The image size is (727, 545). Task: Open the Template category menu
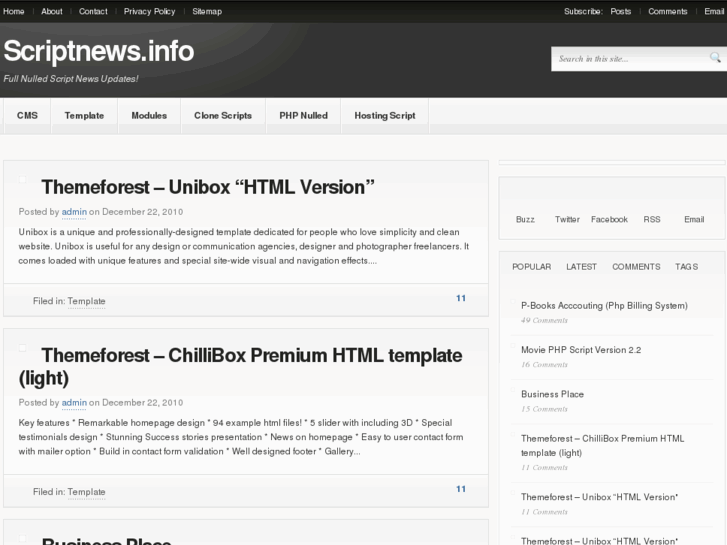84,115
